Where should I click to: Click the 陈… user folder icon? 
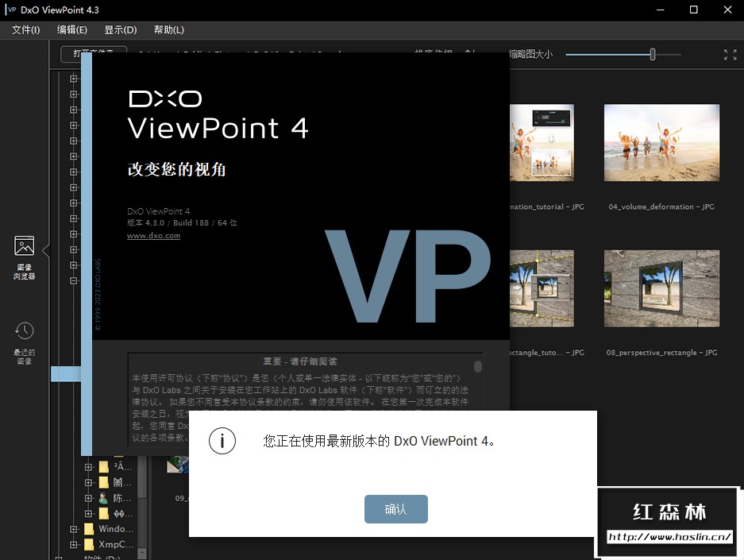(103, 498)
